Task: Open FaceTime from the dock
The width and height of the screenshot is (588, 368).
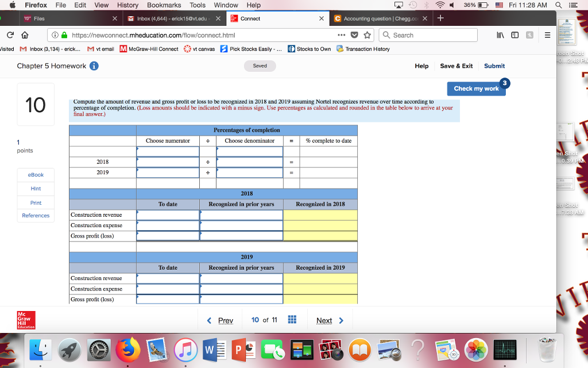Action: 273,350
